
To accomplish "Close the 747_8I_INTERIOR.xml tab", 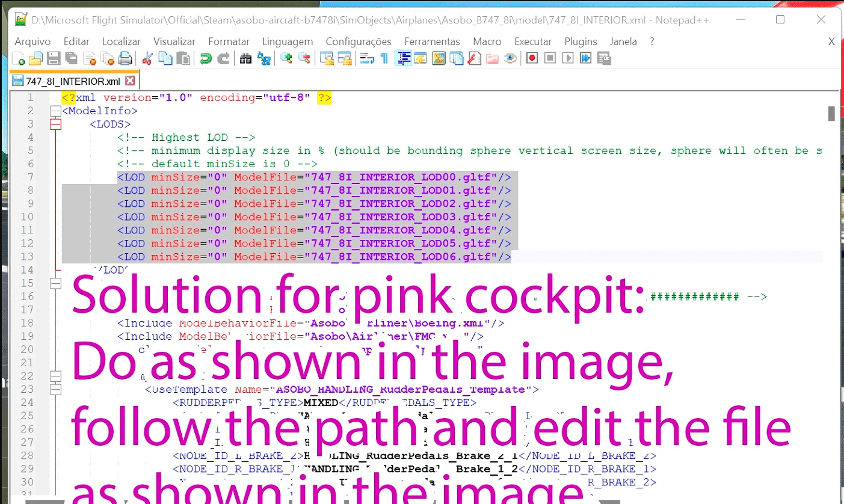I will (x=129, y=81).
